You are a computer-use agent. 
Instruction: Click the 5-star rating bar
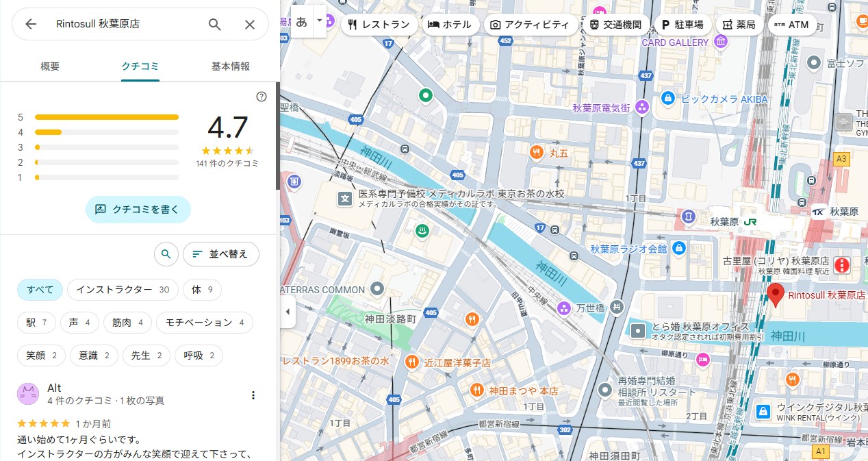[x=106, y=117]
